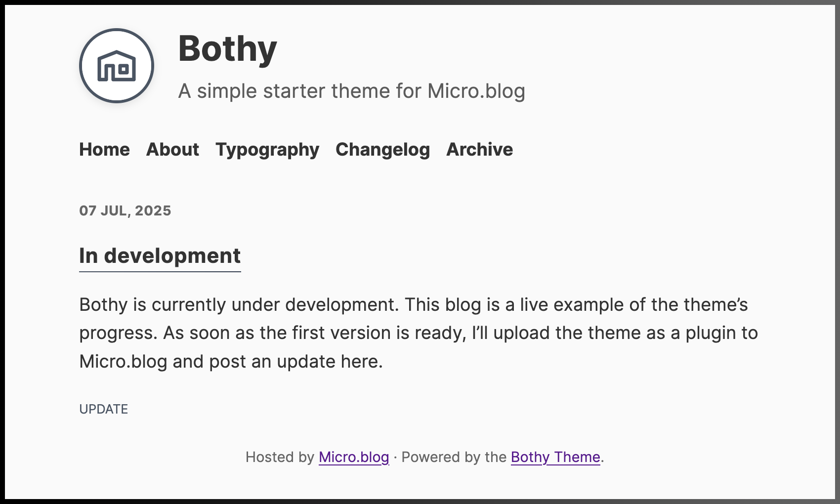
Task: Click the 07 JUL, 2025 post date
Action: (125, 210)
